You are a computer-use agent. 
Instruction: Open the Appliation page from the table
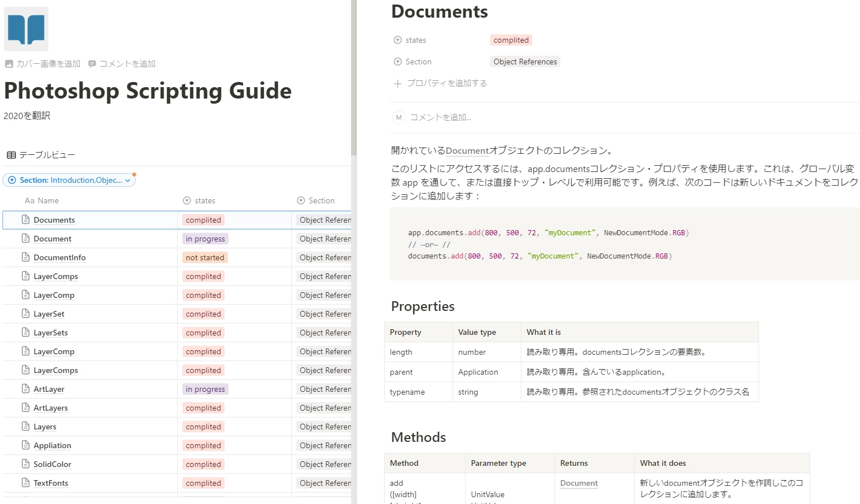click(x=52, y=445)
